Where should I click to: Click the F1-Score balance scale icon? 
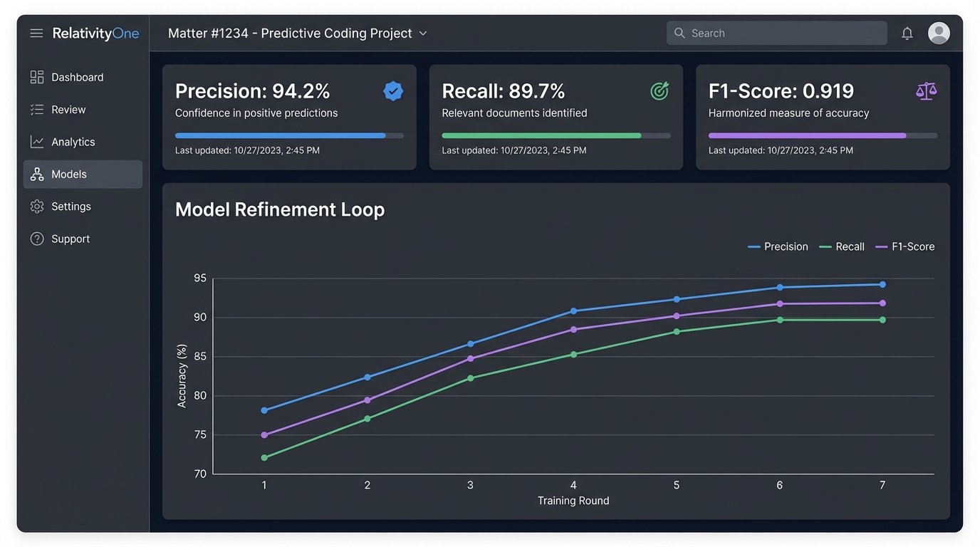coord(926,91)
